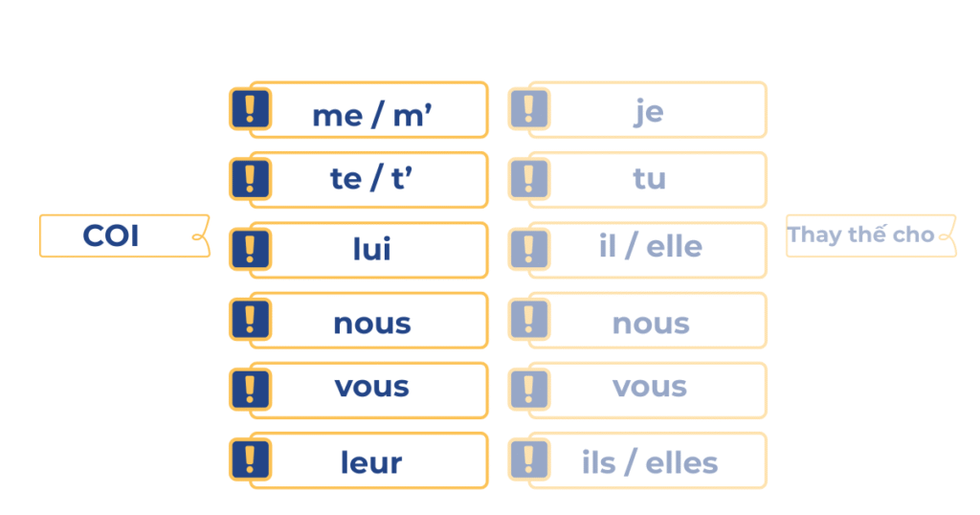
Task: Click the faded exclamation icon beside 'tu'
Action: click(529, 179)
